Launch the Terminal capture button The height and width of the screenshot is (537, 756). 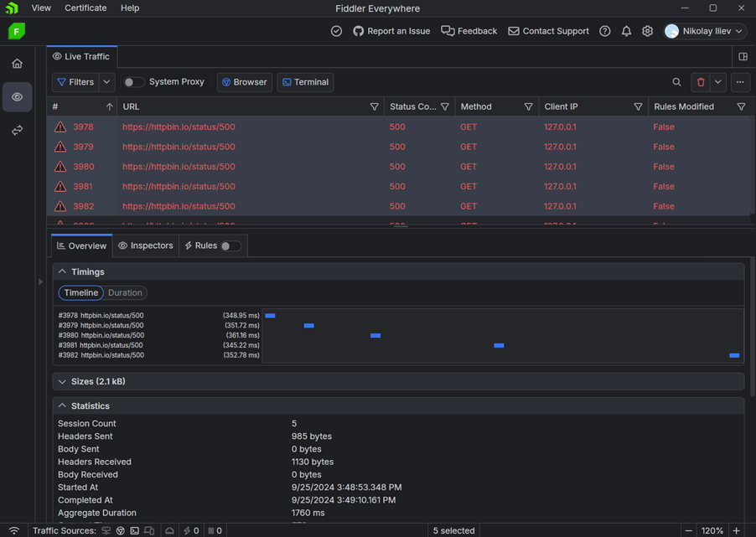305,82
